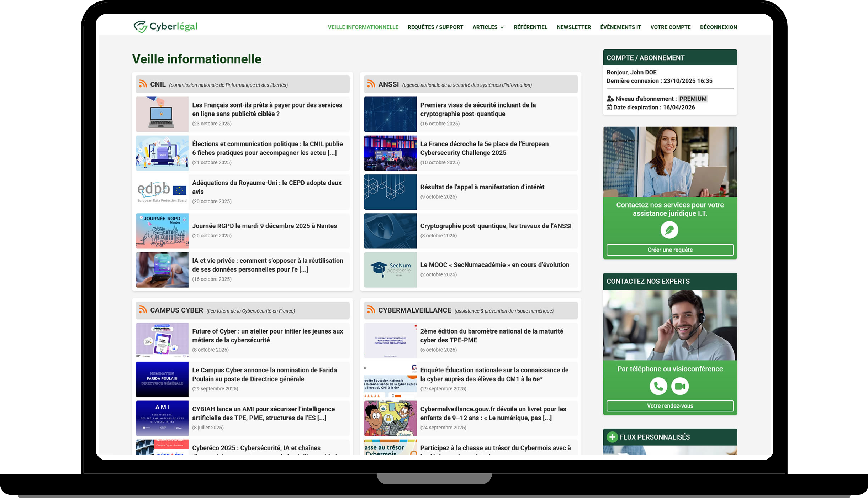Image resolution: width=868 pixels, height=498 pixels.
Task: Read Adéquations du Royaume-Uni CEPD article
Action: [x=267, y=187]
